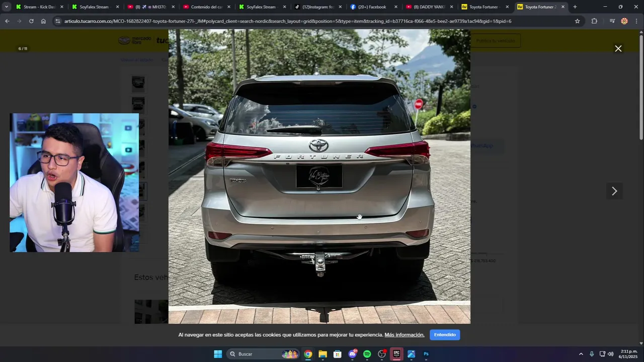Close the Facebook tab
Image resolution: width=644 pixels, height=362 pixels.
[395, 7]
